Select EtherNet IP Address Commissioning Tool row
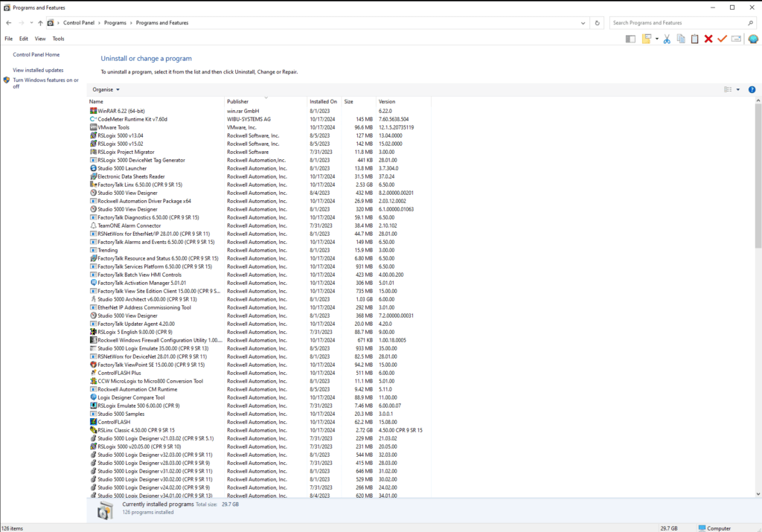 259,307
